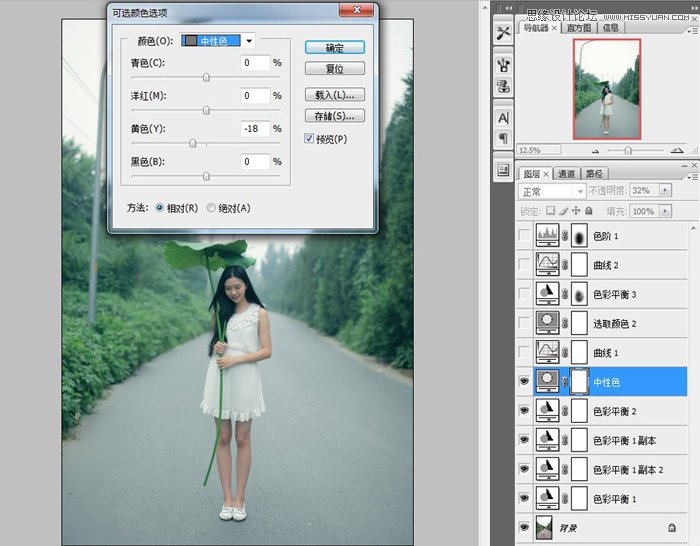This screenshot has width=700, height=546.
Task: Click the 复位 reset button
Action: pyautogui.click(x=334, y=69)
